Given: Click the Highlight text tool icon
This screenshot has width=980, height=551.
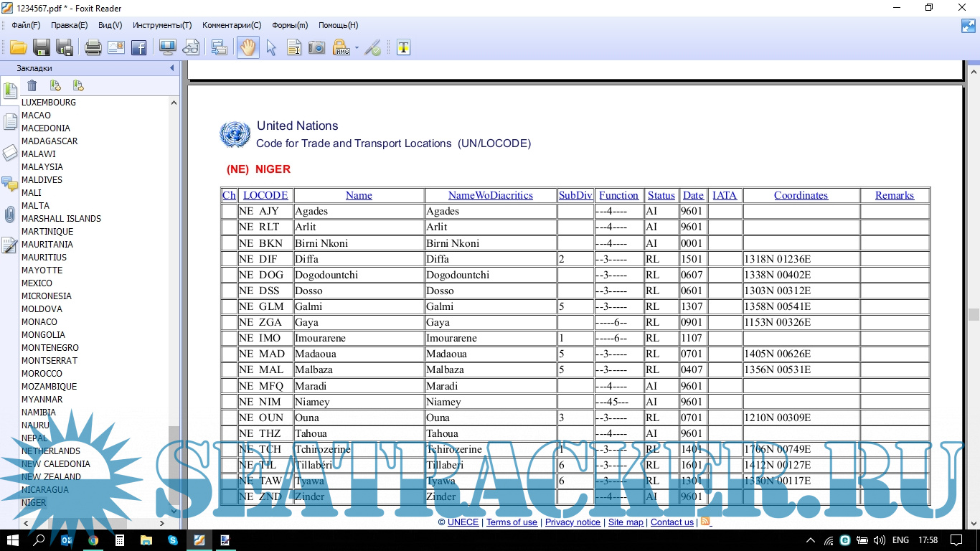Looking at the screenshot, I should click(404, 48).
